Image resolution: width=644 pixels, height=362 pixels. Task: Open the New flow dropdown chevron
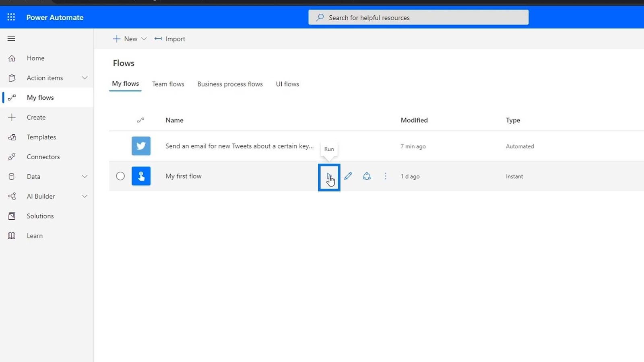(144, 39)
